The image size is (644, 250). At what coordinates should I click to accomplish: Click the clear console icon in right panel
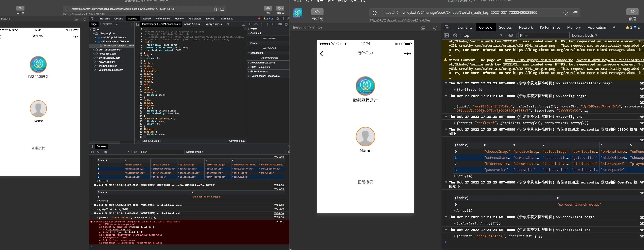(455, 35)
